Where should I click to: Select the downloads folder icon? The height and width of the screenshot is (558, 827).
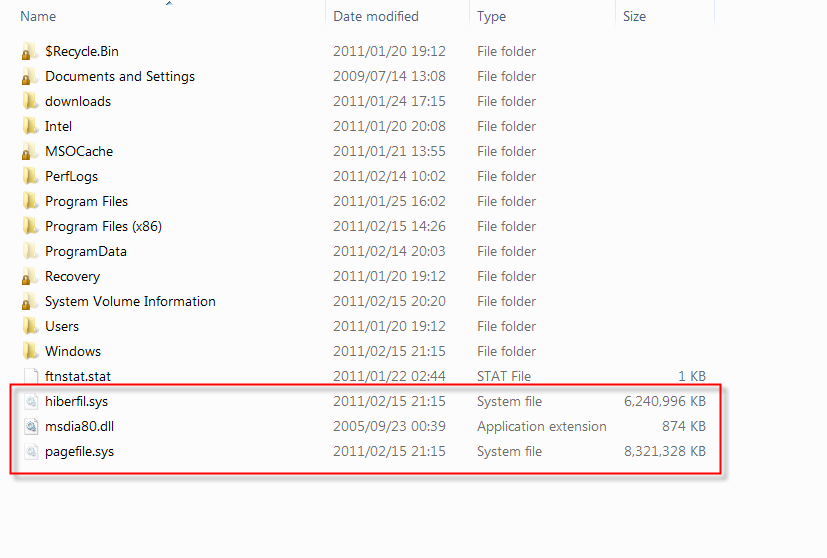(30, 101)
